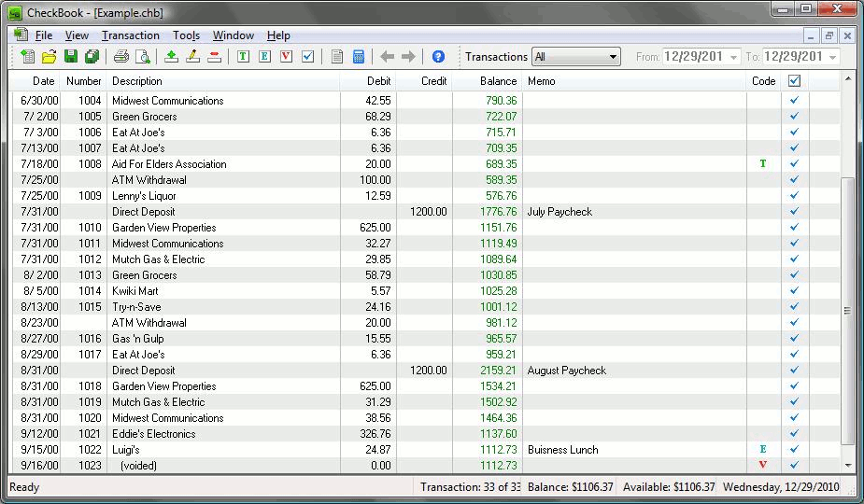Create a new checkbook file from the toolbar
This screenshot has width=864, height=504.
coord(26,56)
